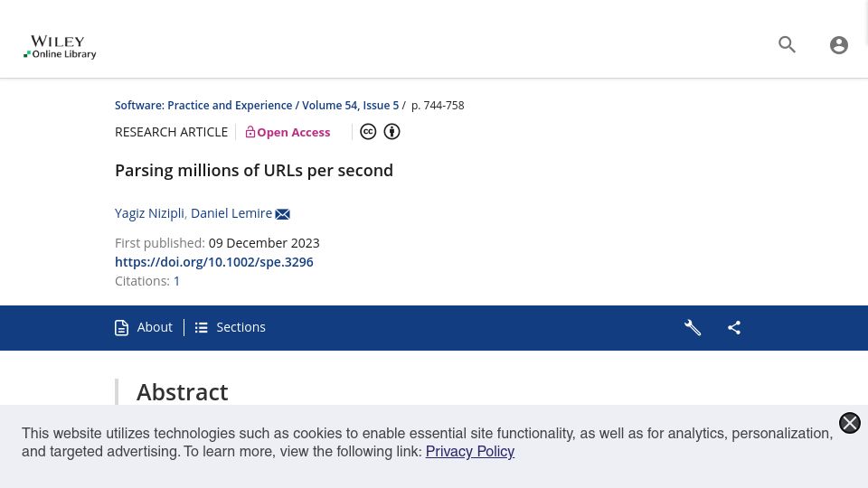This screenshot has height=488, width=868.
Task: Open the share article icon
Action: tap(734, 327)
